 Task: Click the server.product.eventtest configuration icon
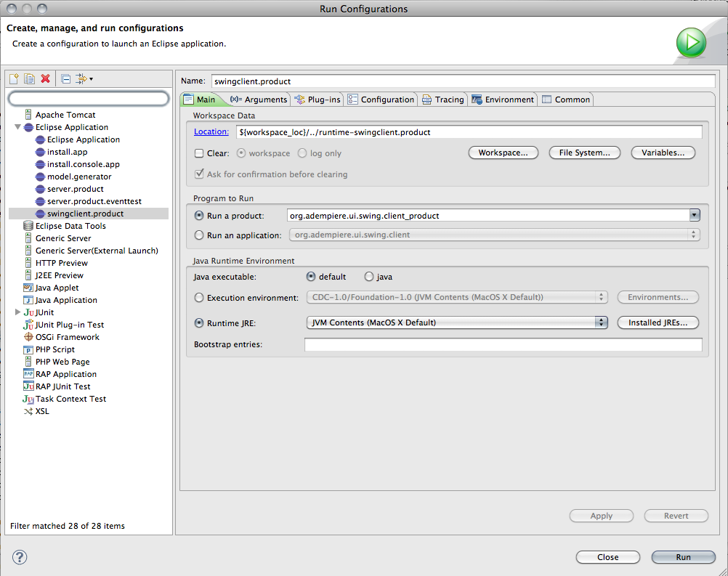click(41, 201)
